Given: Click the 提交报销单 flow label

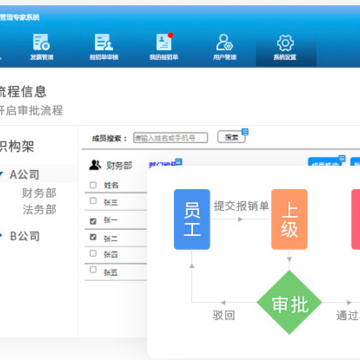Looking at the screenshot, I should coord(241,206).
